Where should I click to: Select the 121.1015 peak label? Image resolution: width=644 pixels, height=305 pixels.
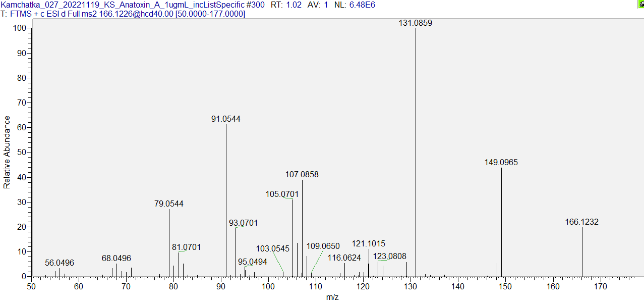[368, 244]
